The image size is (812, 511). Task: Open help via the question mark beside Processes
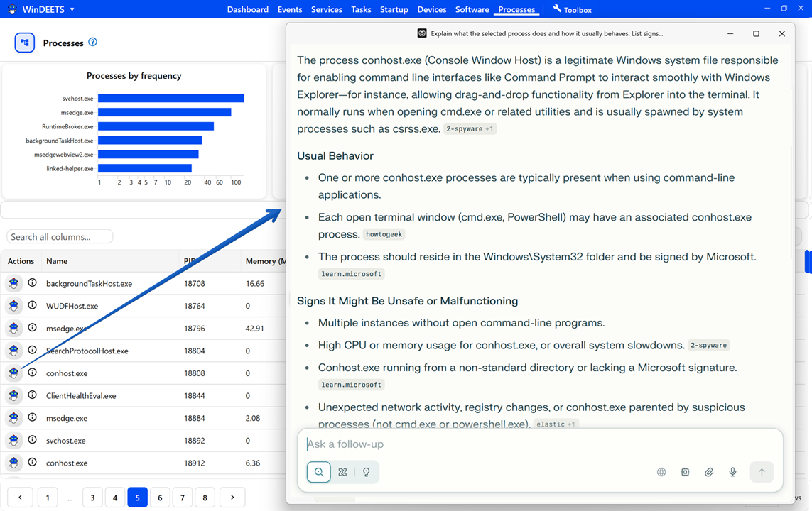point(94,43)
